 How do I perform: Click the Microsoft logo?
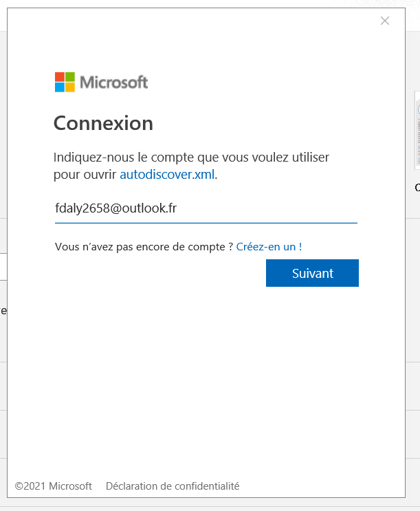101,82
